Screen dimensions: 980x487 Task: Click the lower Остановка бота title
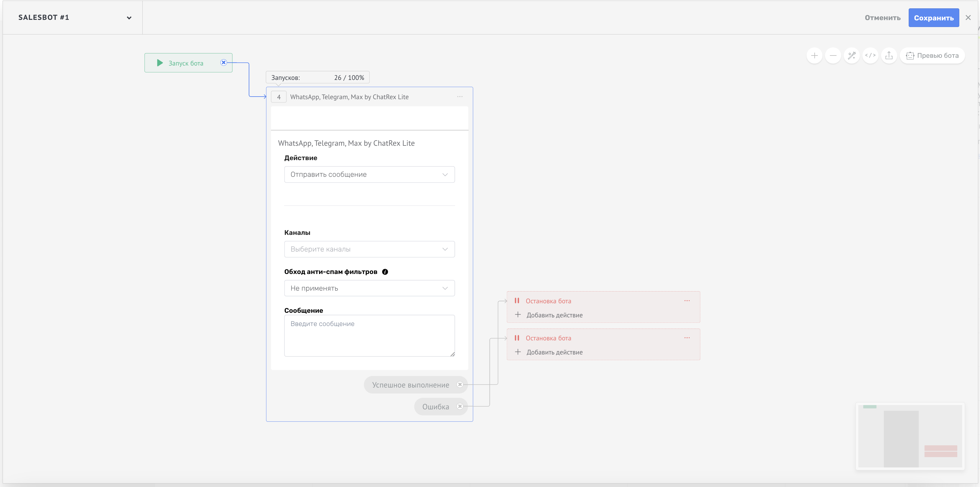pyautogui.click(x=548, y=338)
